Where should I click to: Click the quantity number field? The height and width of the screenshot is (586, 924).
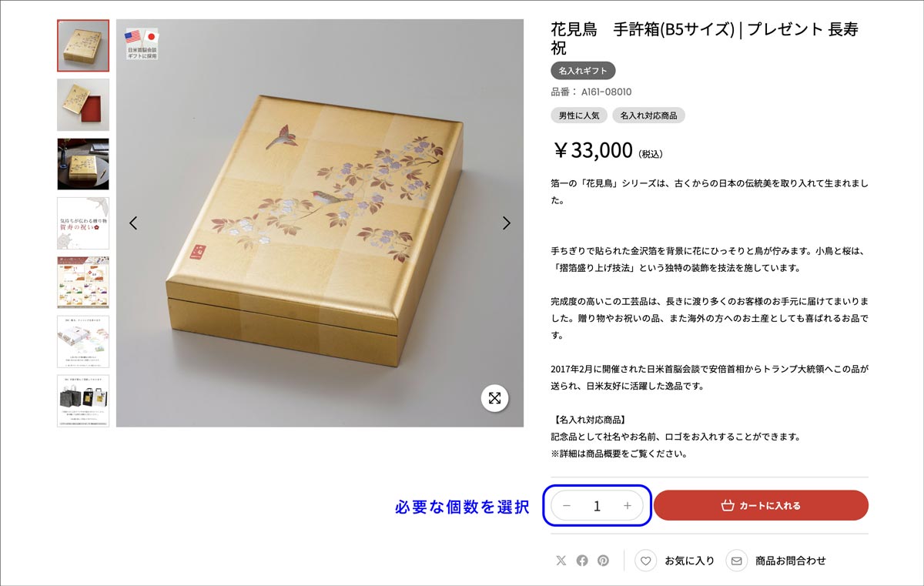(x=597, y=506)
